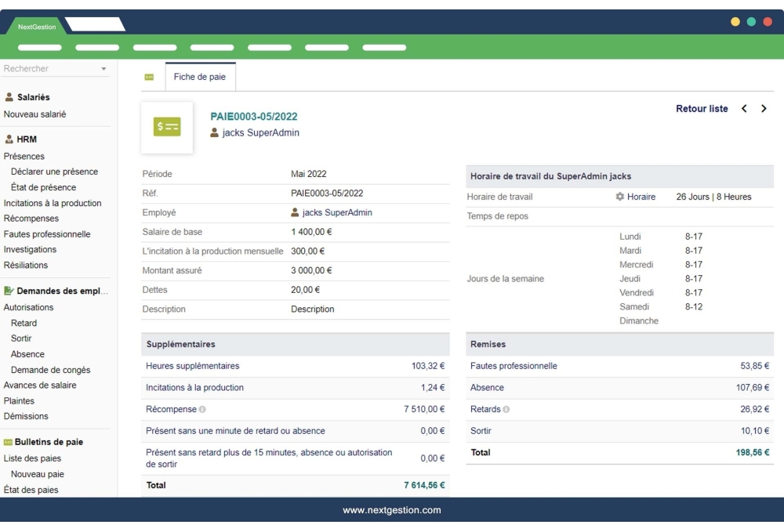Click the person icon next to jacks SuperAdmin
Image resolution: width=784 pixels, height=532 pixels.
pyautogui.click(x=212, y=132)
